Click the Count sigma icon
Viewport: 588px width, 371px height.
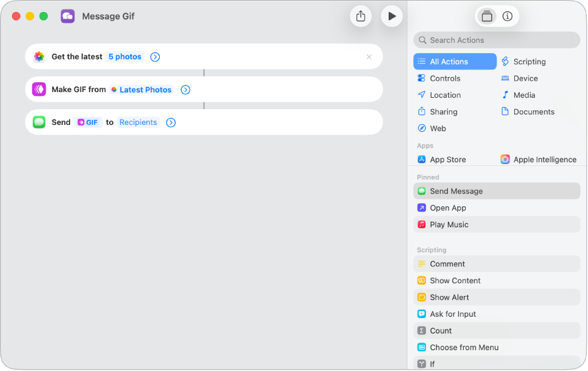tap(421, 331)
